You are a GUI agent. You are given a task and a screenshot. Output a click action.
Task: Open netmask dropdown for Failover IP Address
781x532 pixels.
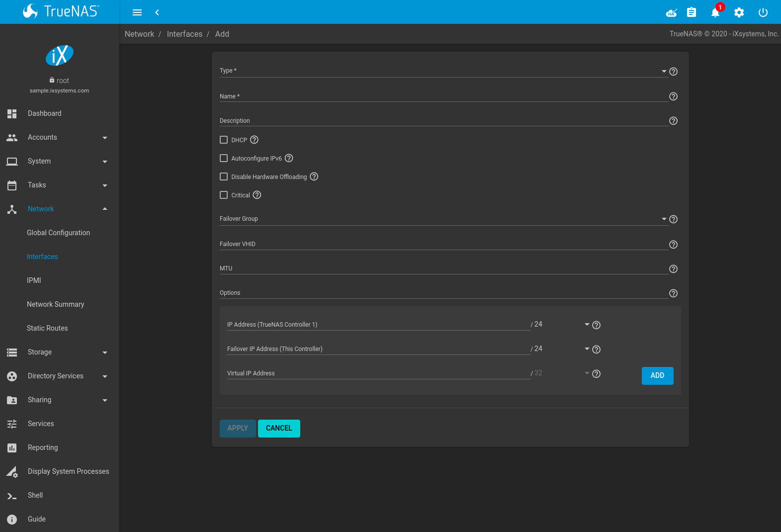coord(562,349)
